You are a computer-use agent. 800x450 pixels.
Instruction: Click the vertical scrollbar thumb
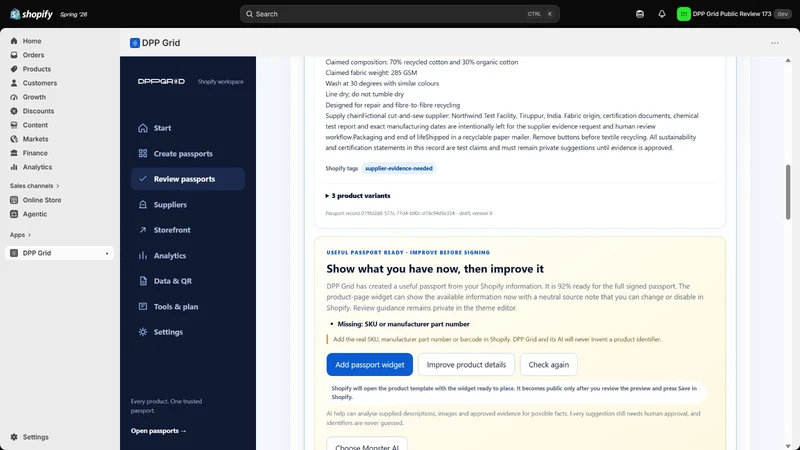788,192
